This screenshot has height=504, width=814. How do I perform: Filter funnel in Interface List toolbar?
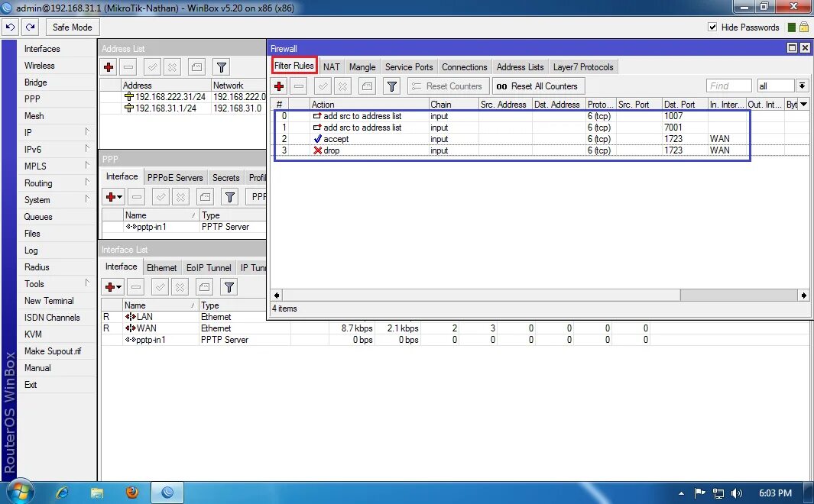[229, 286]
